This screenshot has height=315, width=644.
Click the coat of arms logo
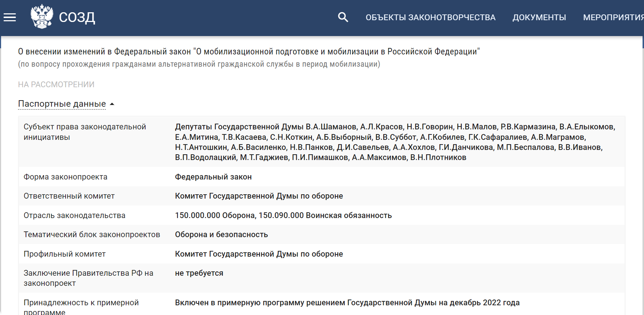point(42,17)
